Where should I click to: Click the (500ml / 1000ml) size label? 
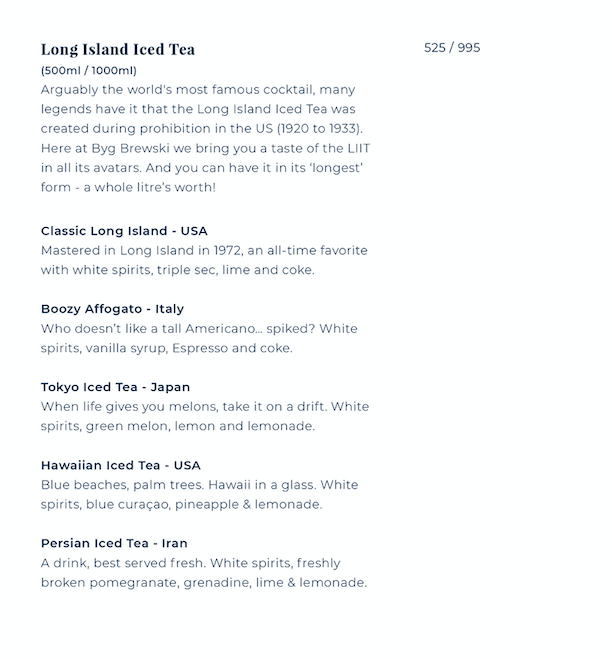pos(89,71)
